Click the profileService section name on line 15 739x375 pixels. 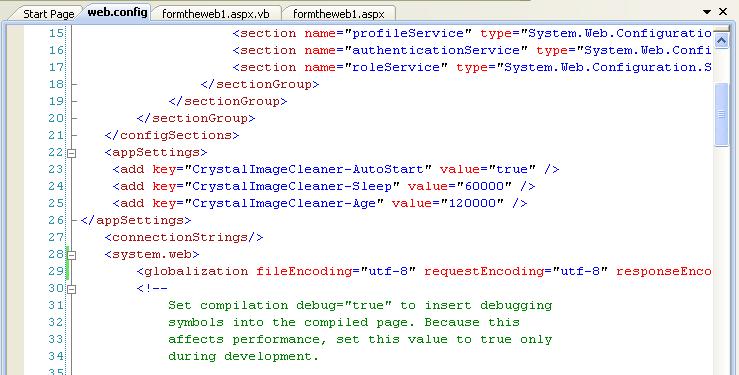(409, 33)
